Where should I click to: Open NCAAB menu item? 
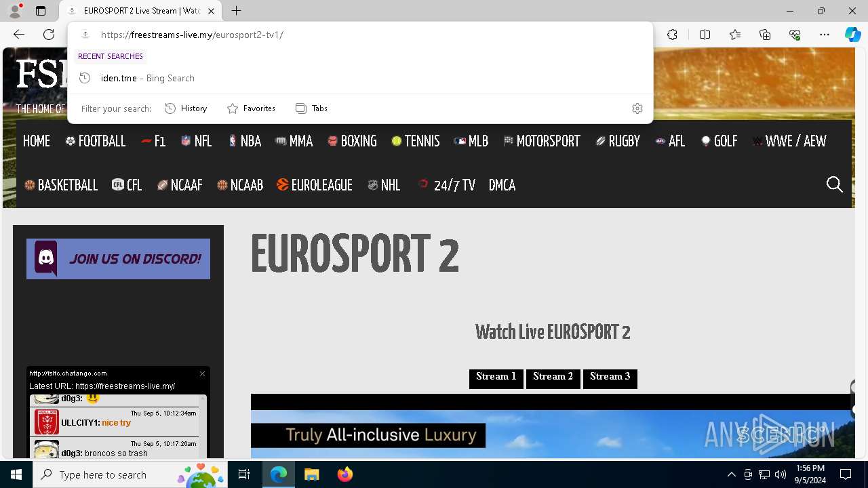point(240,185)
